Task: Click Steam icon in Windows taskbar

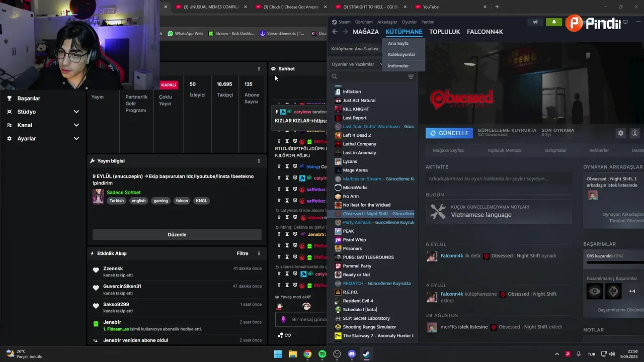Action: point(367,354)
